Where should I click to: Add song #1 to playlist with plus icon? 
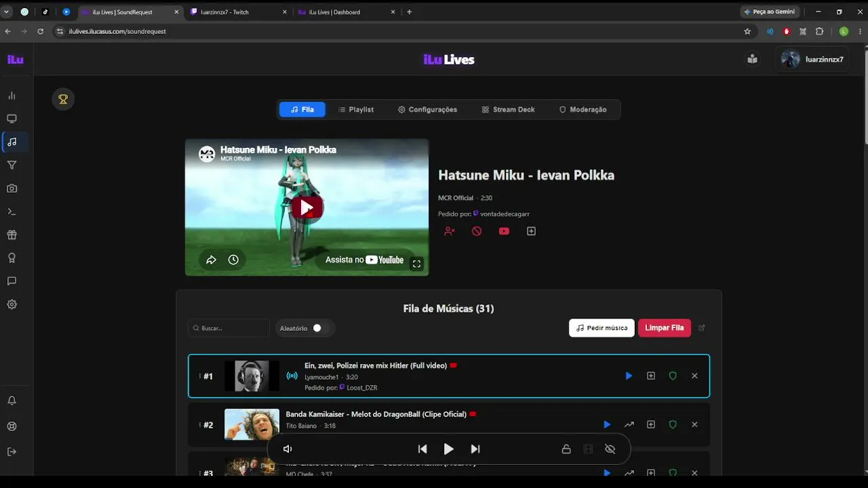[651, 376]
